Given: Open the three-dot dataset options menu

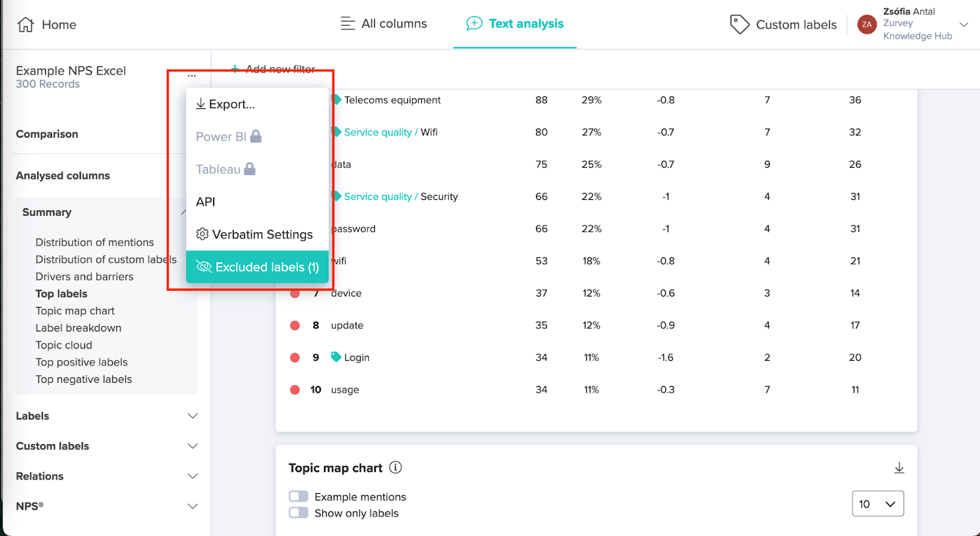Looking at the screenshot, I should (x=192, y=75).
